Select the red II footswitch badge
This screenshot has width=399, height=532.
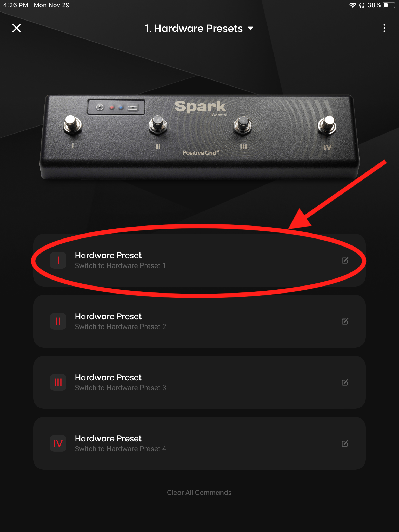(x=58, y=321)
